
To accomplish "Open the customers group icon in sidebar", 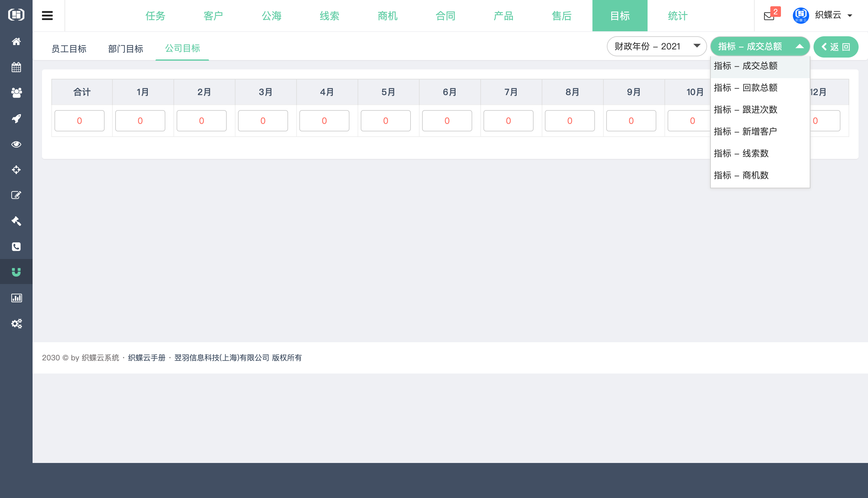I will (16, 93).
